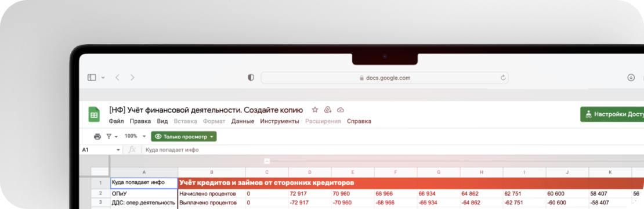Open the Инструменты menu

[x=280, y=121]
